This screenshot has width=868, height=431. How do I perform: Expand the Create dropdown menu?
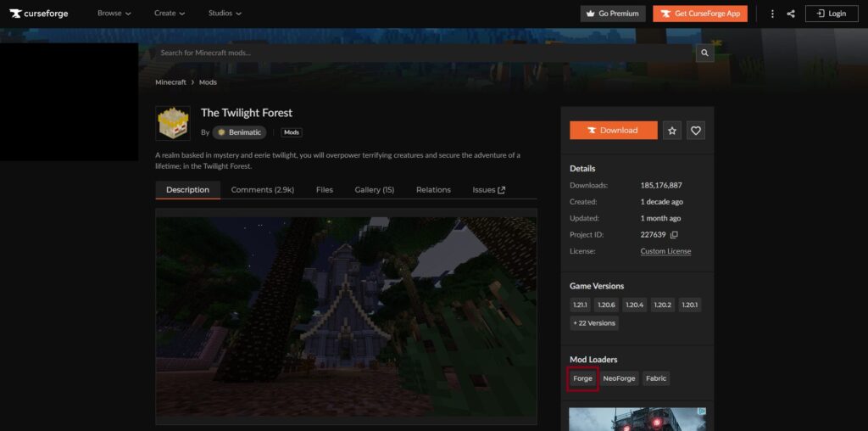170,14
